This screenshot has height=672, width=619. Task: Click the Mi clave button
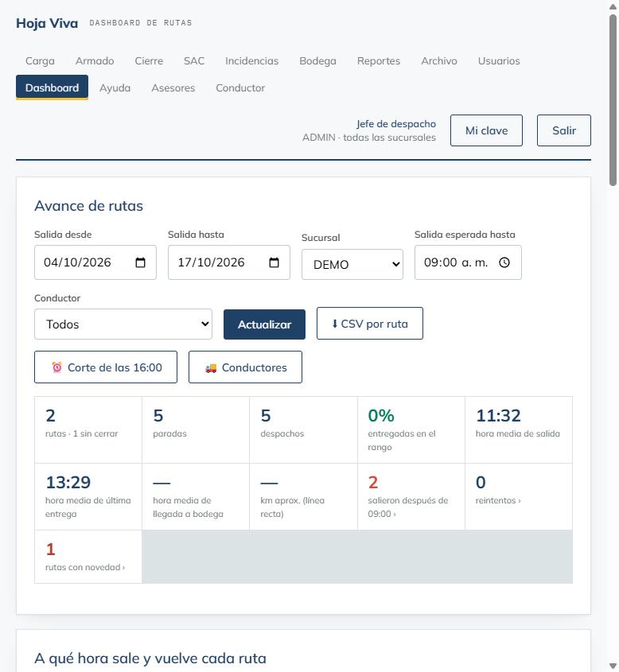pyautogui.click(x=486, y=130)
